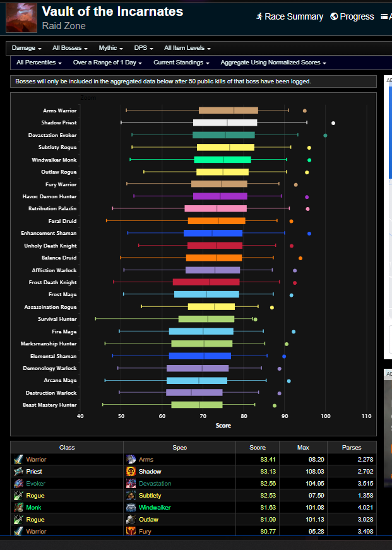This screenshot has width=392, height=550.
Task: Sort table by Parses column header
Action: click(352, 448)
